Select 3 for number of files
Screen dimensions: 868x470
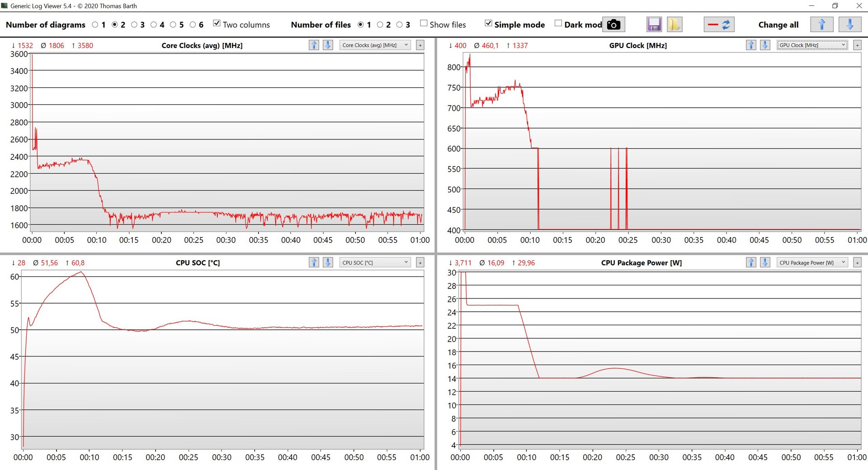400,25
